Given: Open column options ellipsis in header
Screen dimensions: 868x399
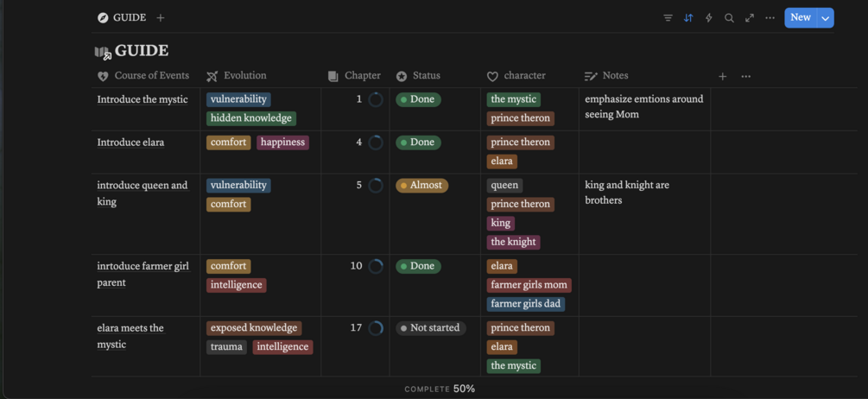Looking at the screenshot, I should click(x=746, y=76).
